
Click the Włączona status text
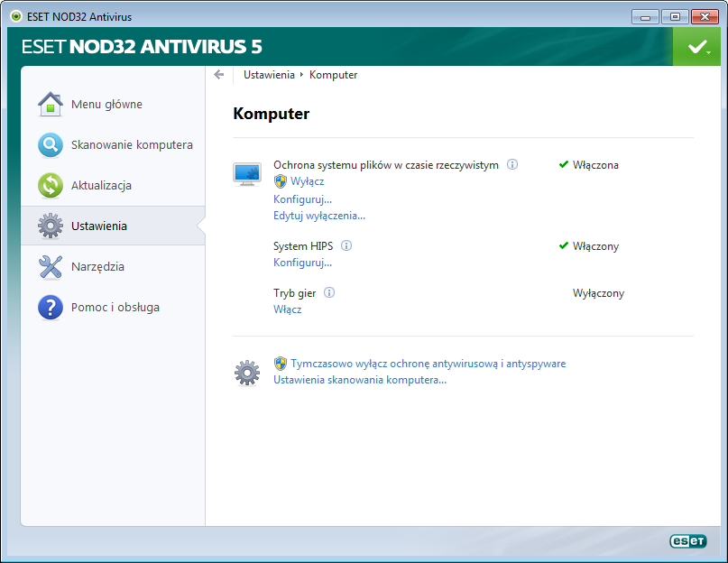coord(595,165)
